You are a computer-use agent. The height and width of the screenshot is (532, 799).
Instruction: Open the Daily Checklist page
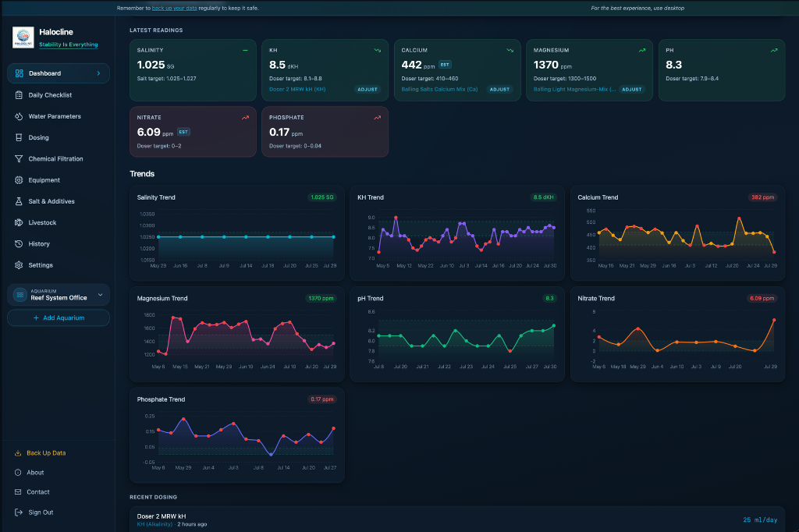click(59, 95)
